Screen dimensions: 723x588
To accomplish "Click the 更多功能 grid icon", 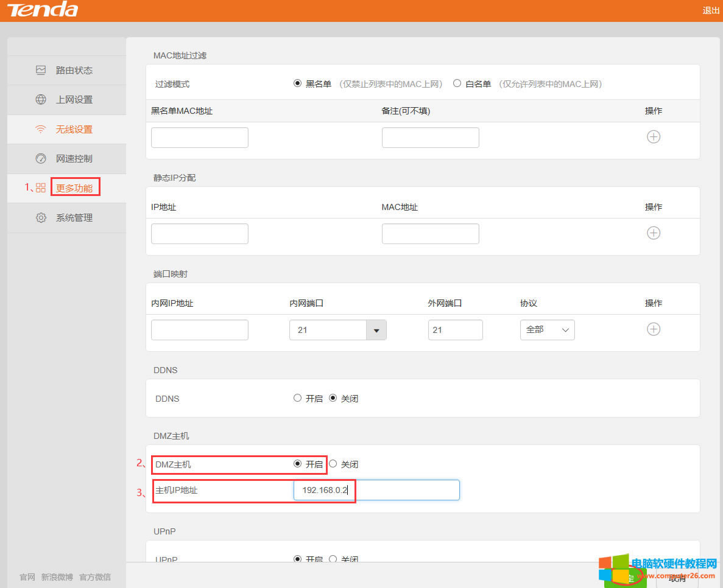I will pyautogui.click(x=40, y=187).
